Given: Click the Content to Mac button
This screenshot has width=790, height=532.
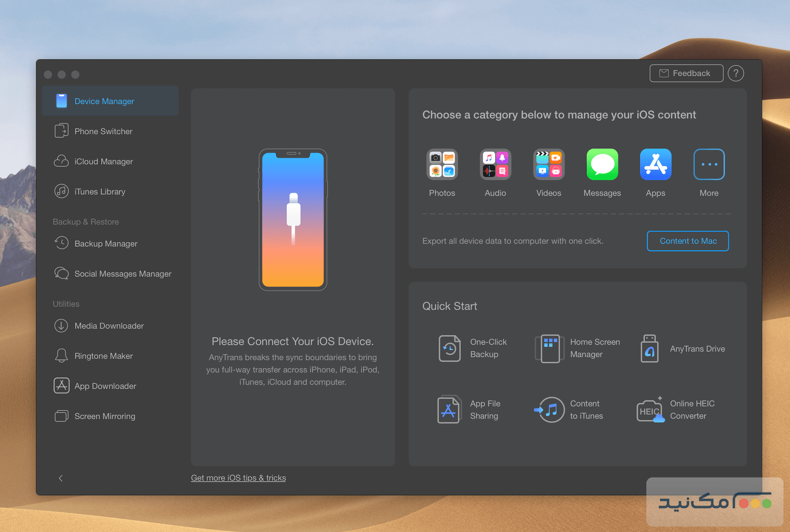Looking at the screenshot, I should pyautogui.click(x=688, y=241).
